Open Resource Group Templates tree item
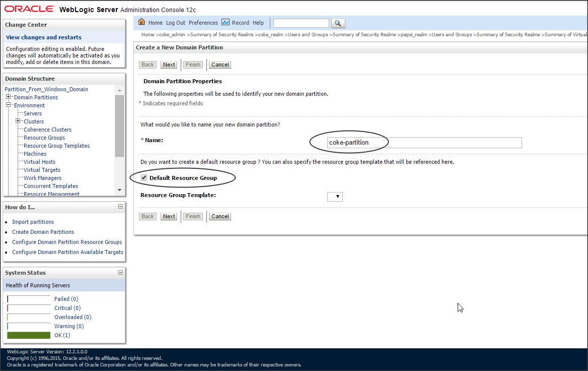This screenshot has height=371, width=588. [56, 146]
